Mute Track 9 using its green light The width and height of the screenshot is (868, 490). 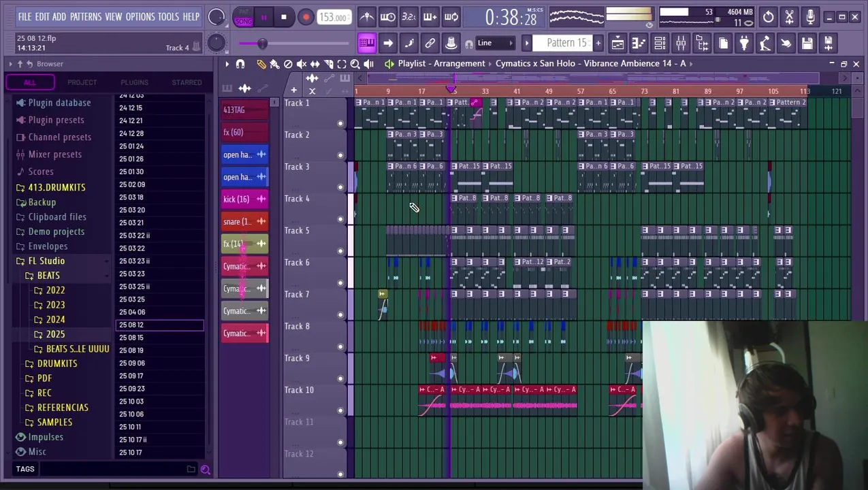(340, 378)
